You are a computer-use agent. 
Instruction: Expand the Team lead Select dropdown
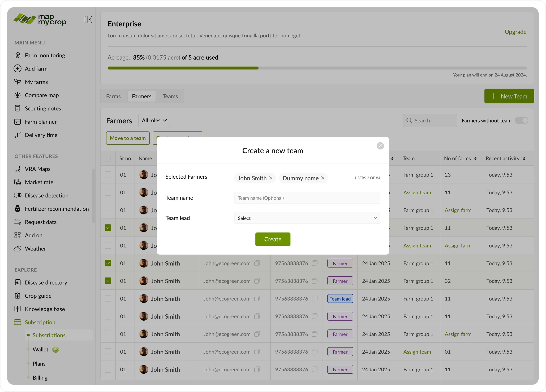point(307,218)
